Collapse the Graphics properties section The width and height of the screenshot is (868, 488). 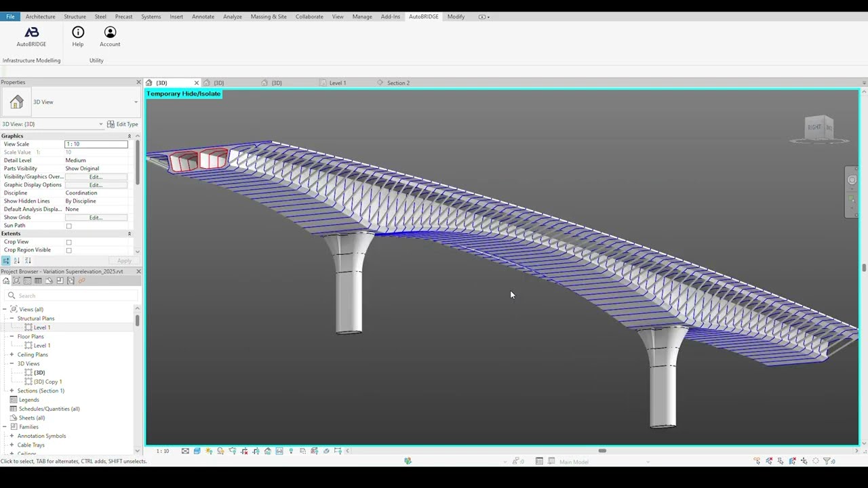click(129, 136)
